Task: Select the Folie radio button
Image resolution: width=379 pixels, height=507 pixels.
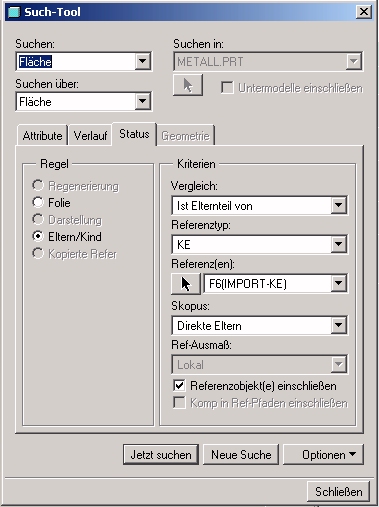Action: [x=38, y=202]
